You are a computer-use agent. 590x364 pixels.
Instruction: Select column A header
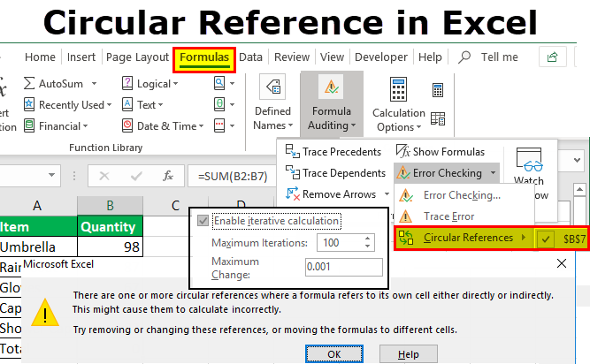(38, 206)
